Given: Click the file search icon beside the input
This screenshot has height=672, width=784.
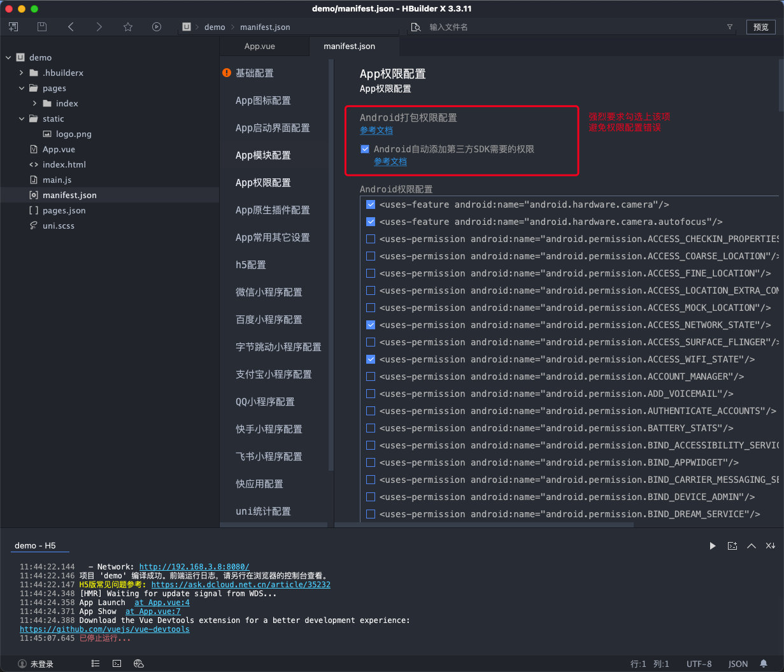Looking at the screenshot, I should click(x=416, y=27).
